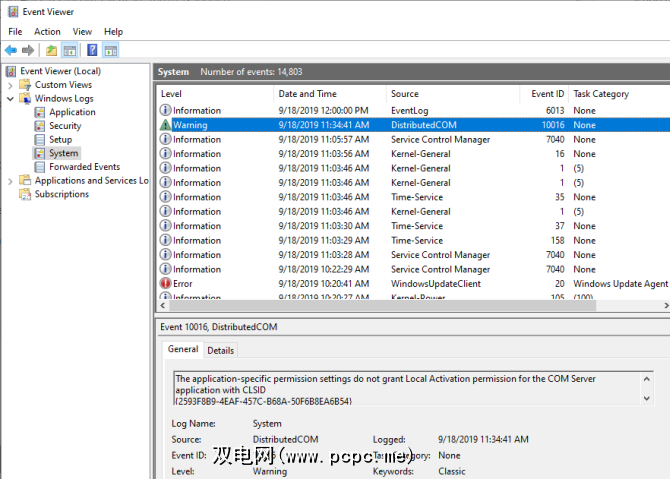This screenshot has width=670, height=479.
Task: Click the Up One Level folder icon
Action: pos(51,50)
